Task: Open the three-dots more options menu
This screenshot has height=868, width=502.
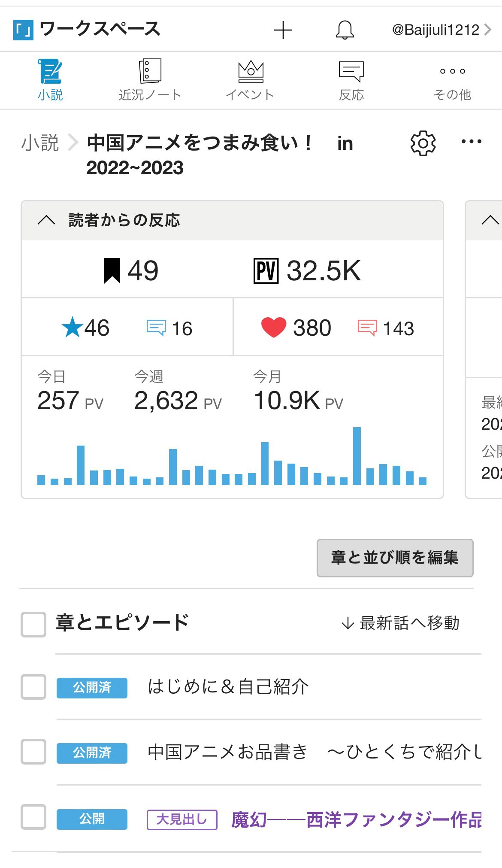Action: pos(471,142)
